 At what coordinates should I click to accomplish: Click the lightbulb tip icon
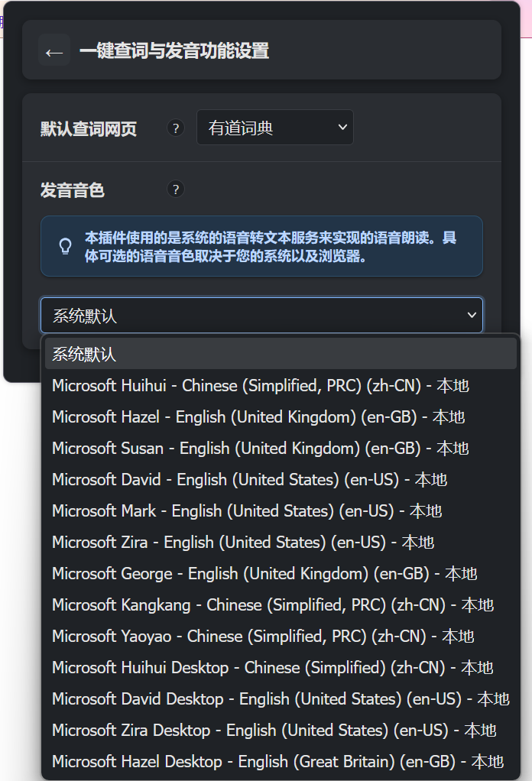point(65,246)
